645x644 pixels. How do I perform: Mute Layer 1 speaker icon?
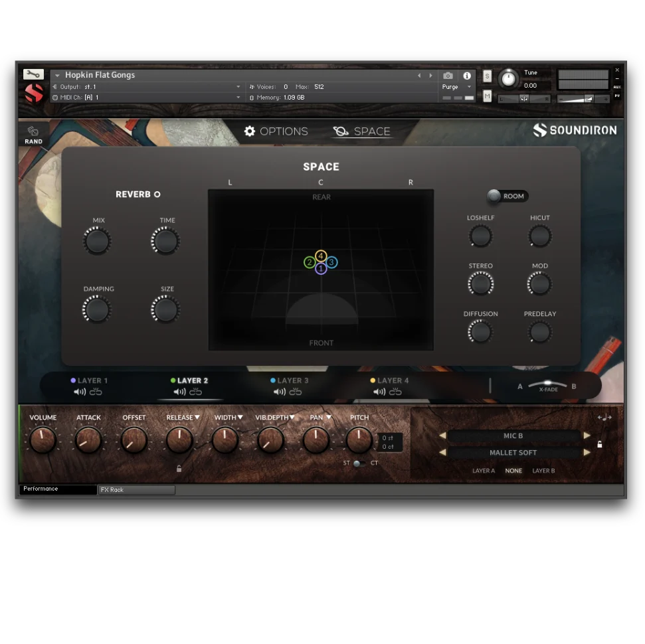coord(80,392)
